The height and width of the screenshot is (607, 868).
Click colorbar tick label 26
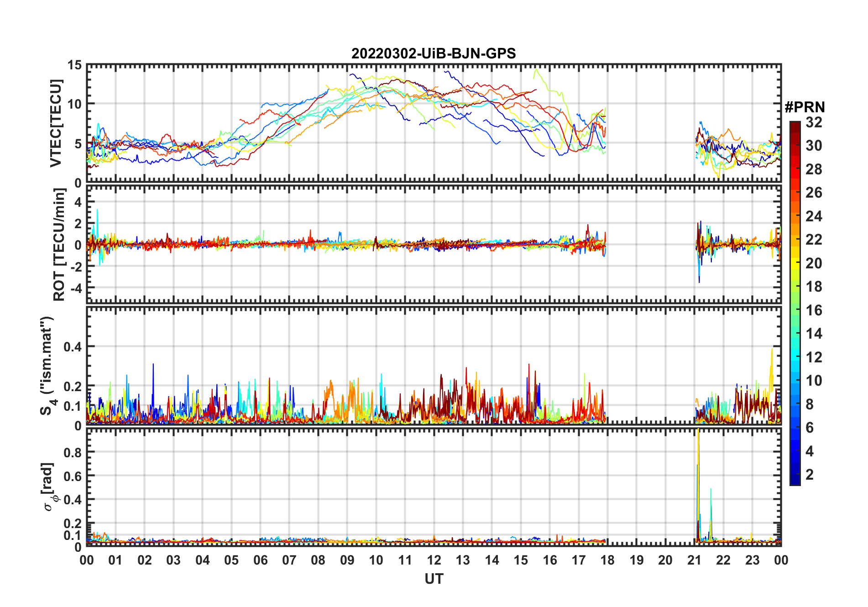[814, 193]
